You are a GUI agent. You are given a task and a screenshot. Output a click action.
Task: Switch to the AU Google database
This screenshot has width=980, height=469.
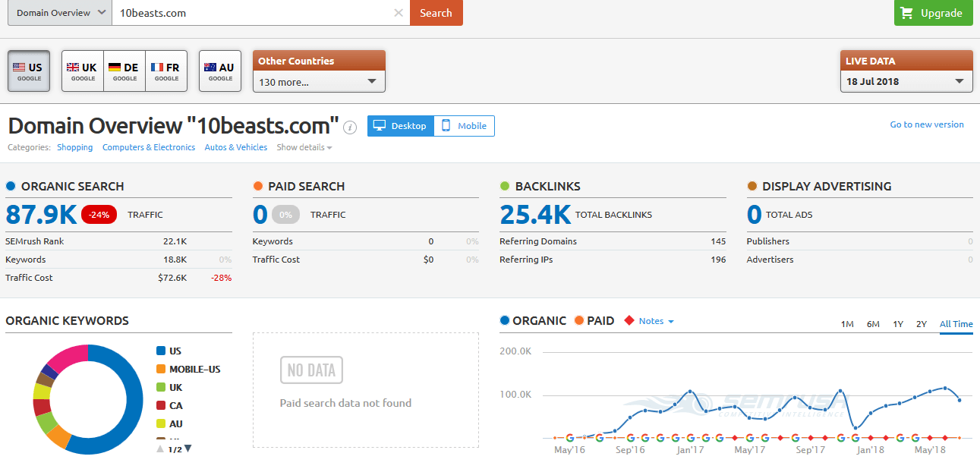[220, 71]
